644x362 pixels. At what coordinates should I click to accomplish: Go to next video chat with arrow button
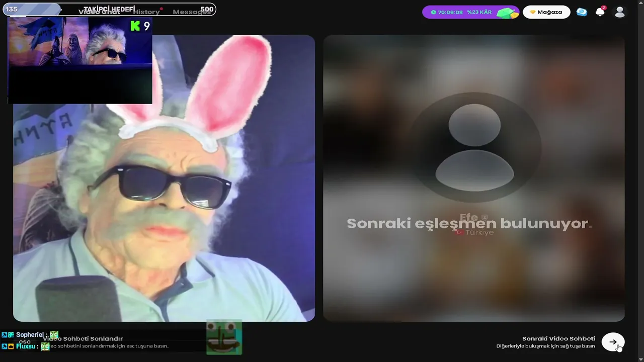coord(613,342)
